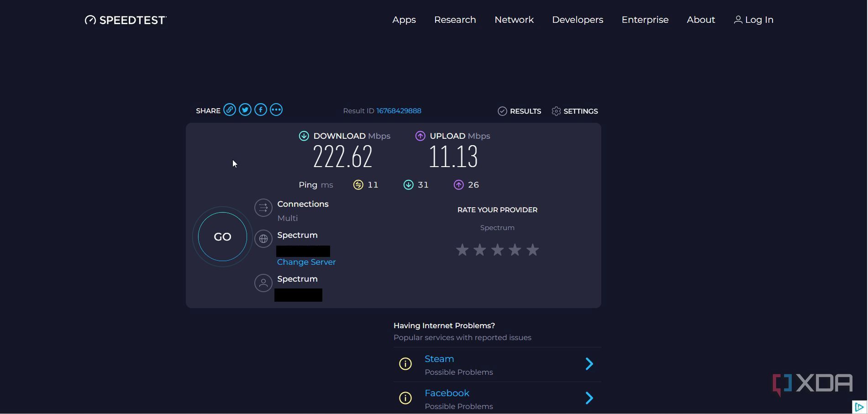Screen dimensions: 868x414
Task: Expand Steam possible problems chevron
Action: point(589,364)
